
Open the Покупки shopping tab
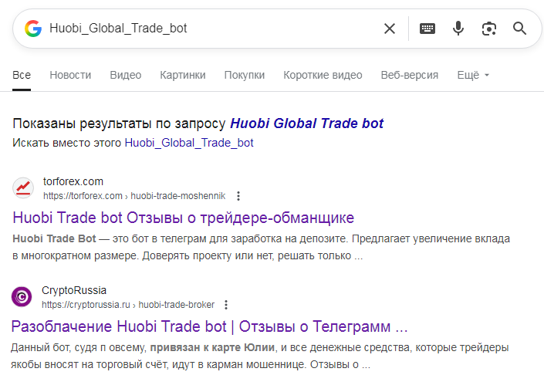coord(245,75)
